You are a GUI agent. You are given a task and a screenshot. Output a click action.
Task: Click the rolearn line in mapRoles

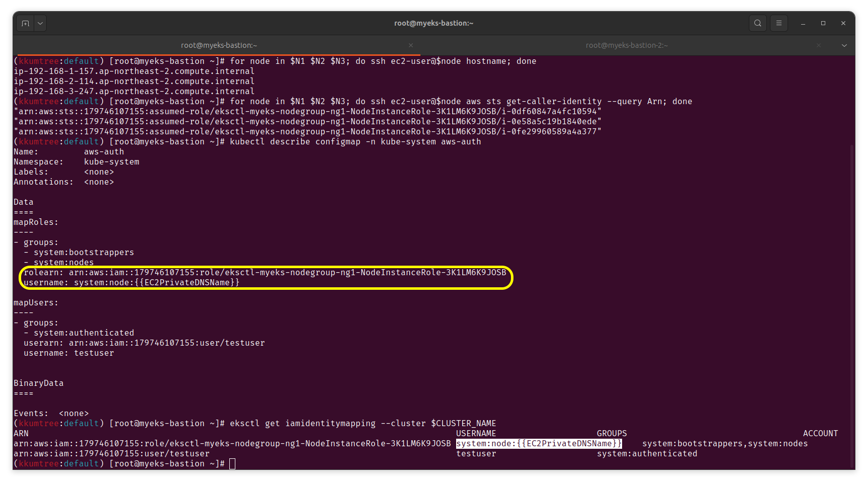[x=265, y=273]
